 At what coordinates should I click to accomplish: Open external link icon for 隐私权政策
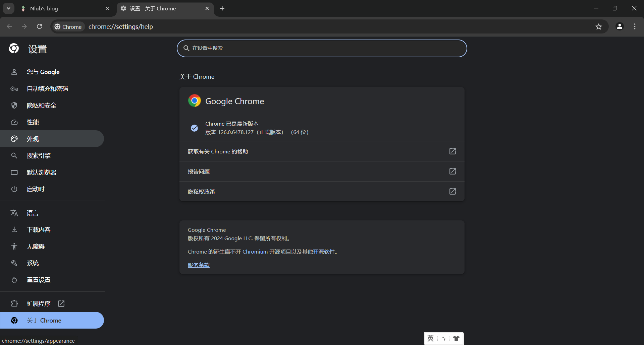click(452, 191)
